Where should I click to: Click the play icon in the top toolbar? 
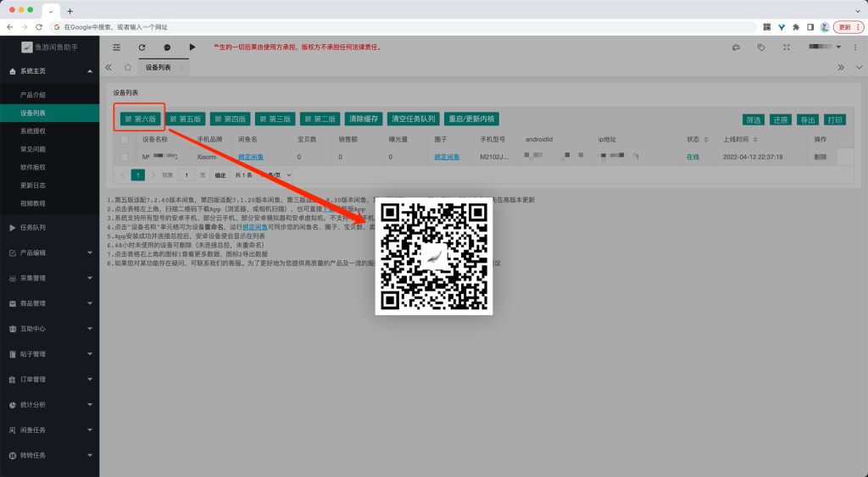point(192,47)
